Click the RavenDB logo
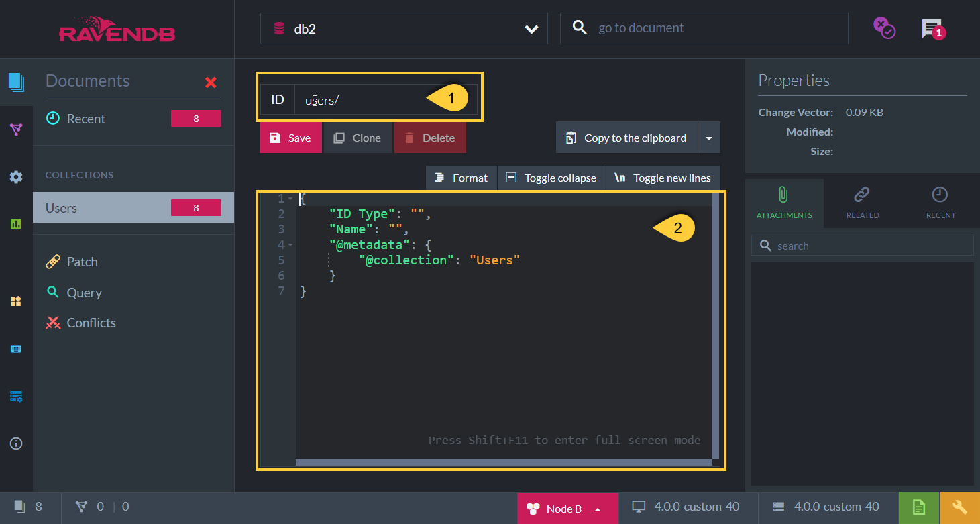The height and width of the screenshot is (524, 980). tap(117, 29)
